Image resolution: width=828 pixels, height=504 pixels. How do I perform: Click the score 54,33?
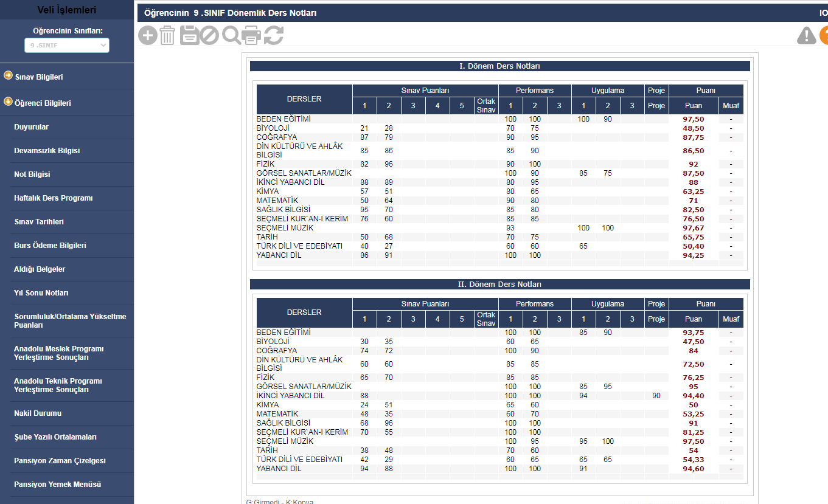(694, 460)
